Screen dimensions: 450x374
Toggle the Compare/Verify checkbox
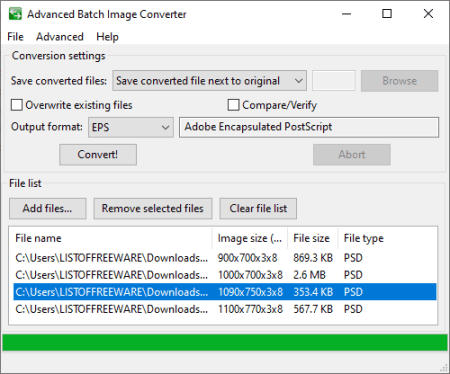[x=233, y=105]
